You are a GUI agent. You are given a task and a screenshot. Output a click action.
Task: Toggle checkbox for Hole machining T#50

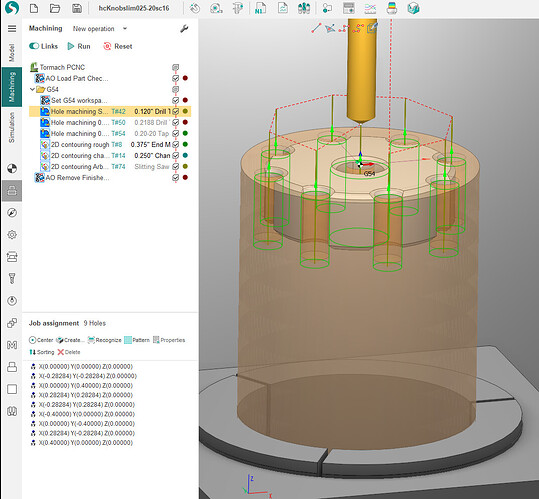tap(176, 122)
